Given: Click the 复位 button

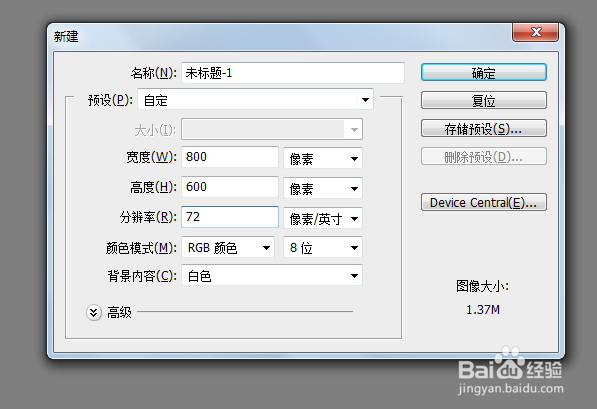Looking at the screenshot, I should coord(484,101).
